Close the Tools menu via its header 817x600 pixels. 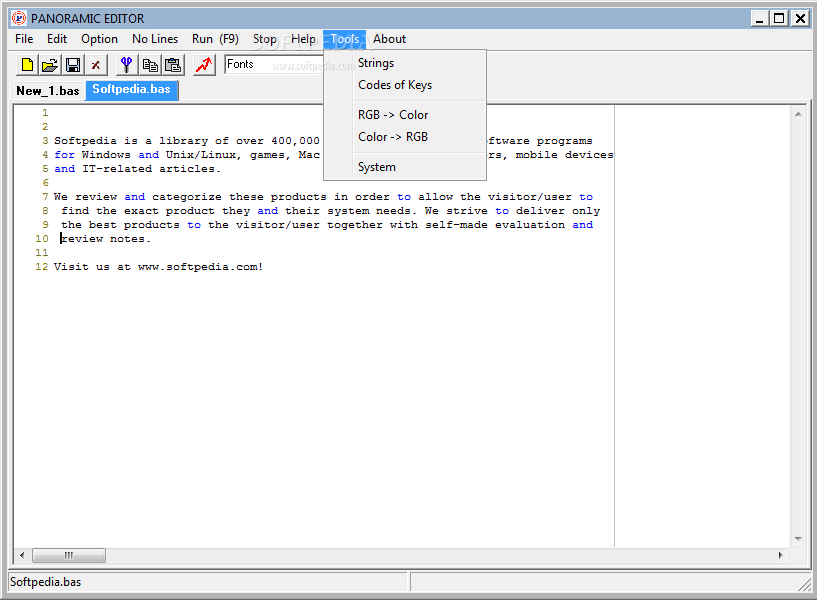click(344, 39)
